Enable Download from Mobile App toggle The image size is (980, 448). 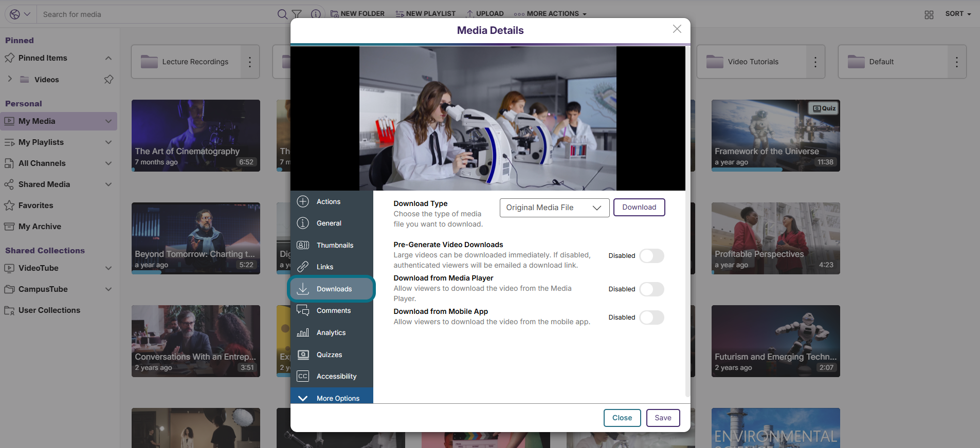point(651,318)
